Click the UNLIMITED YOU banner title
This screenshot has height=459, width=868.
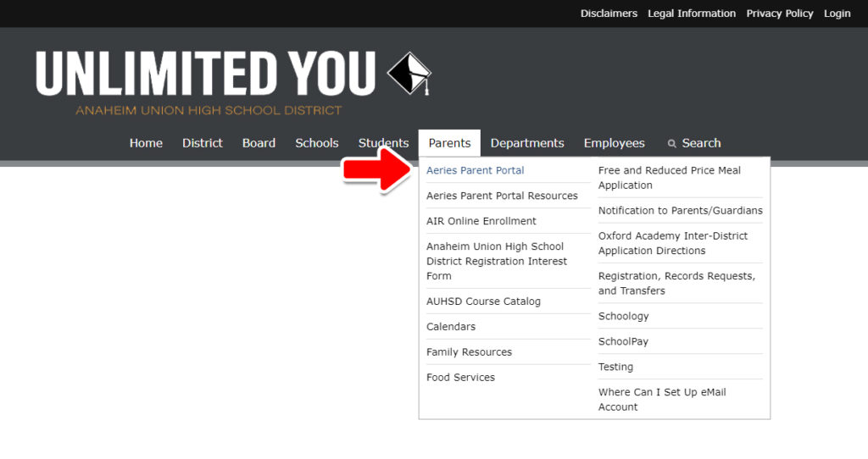pos(206,73)
